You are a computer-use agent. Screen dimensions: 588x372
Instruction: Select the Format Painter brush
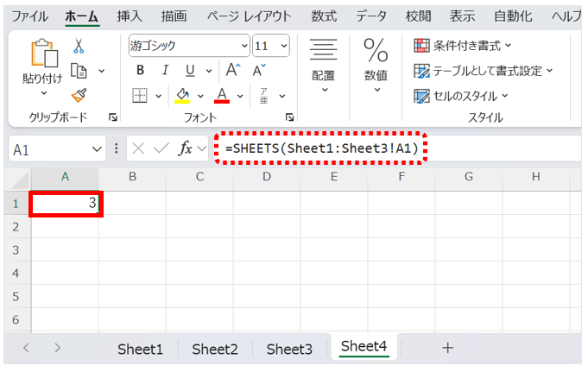click(x=79, y=95)
